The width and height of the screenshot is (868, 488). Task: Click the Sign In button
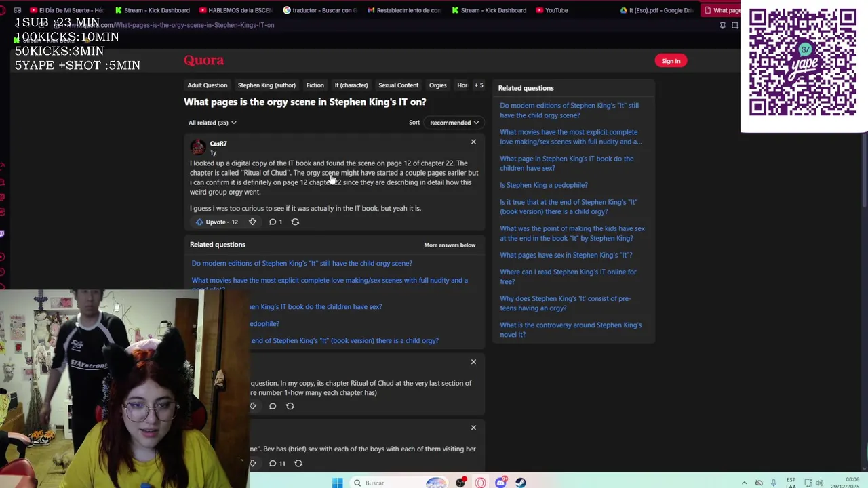(671, 61)
